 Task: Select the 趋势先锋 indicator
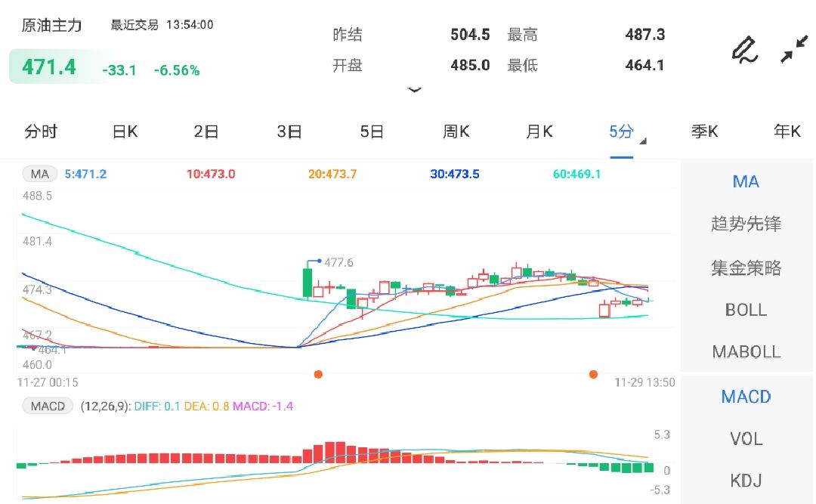click(746, 224)
